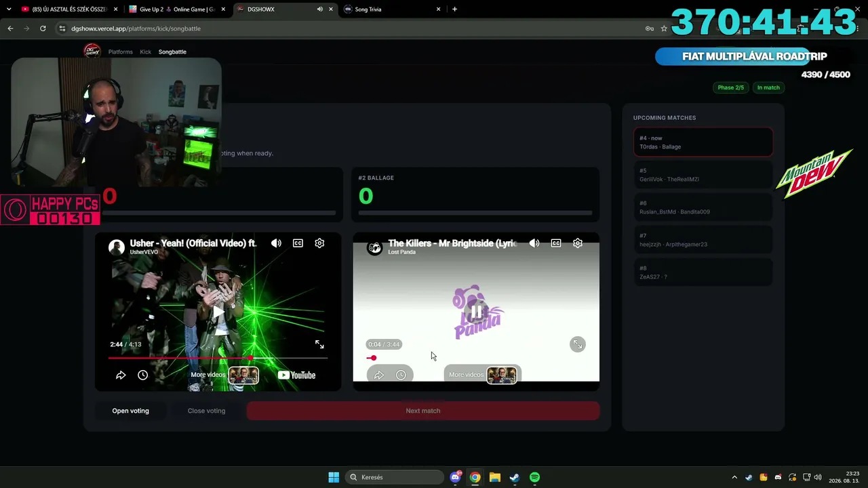
Task: Toggle captions on the Usher video
Action: (298, 243)
